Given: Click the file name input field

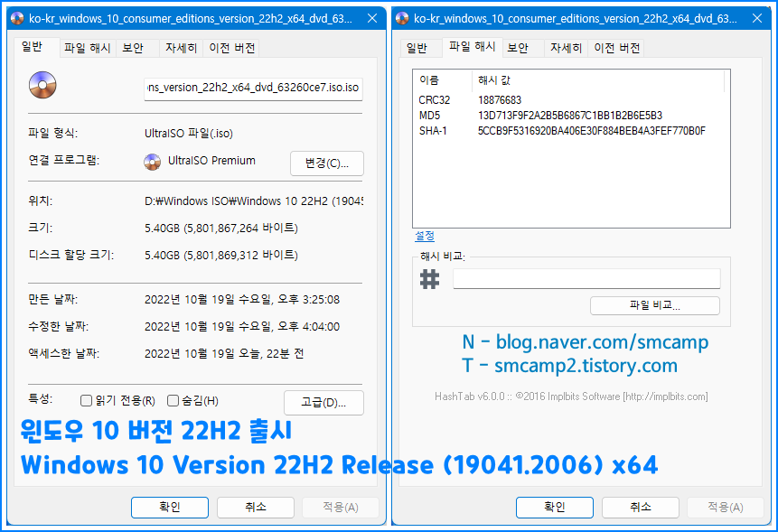Looking at the screenshot, I should (253, 89).
